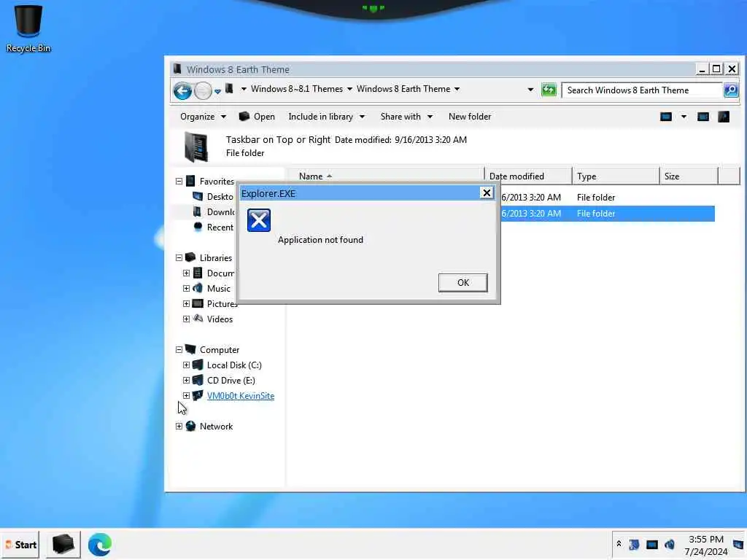Screen dimensions: 747x560
Task: Select CD Drive (E:)
Action: [231, 380]
